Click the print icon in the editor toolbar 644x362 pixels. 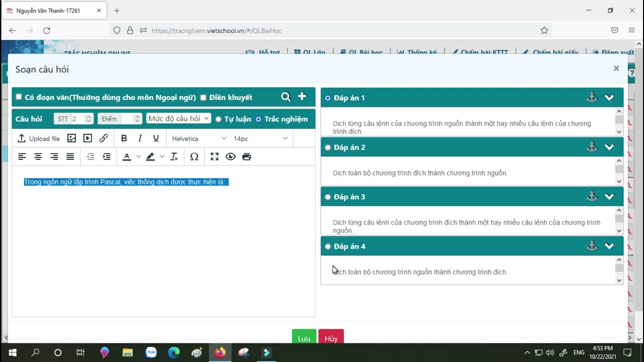[247, 157]
